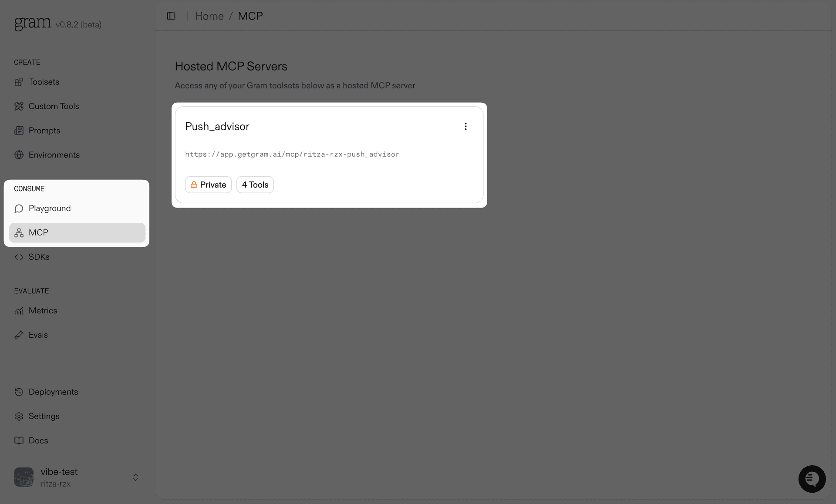Image resolution: width=836 pixels, height=504 pixels.
Task: Open the Environments page
Action: pos(54,155)
